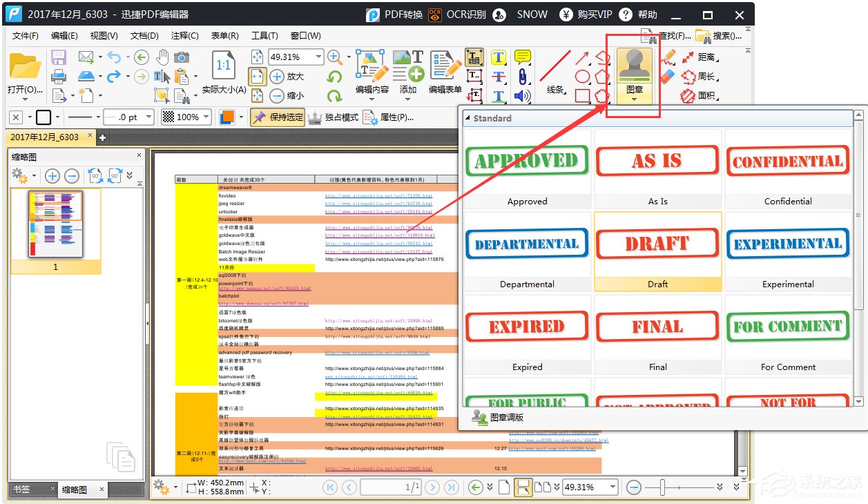The height and width of the screenshot is (504, 868).
Task: Collapse the Standard stamp category
Action: [467, 119]
